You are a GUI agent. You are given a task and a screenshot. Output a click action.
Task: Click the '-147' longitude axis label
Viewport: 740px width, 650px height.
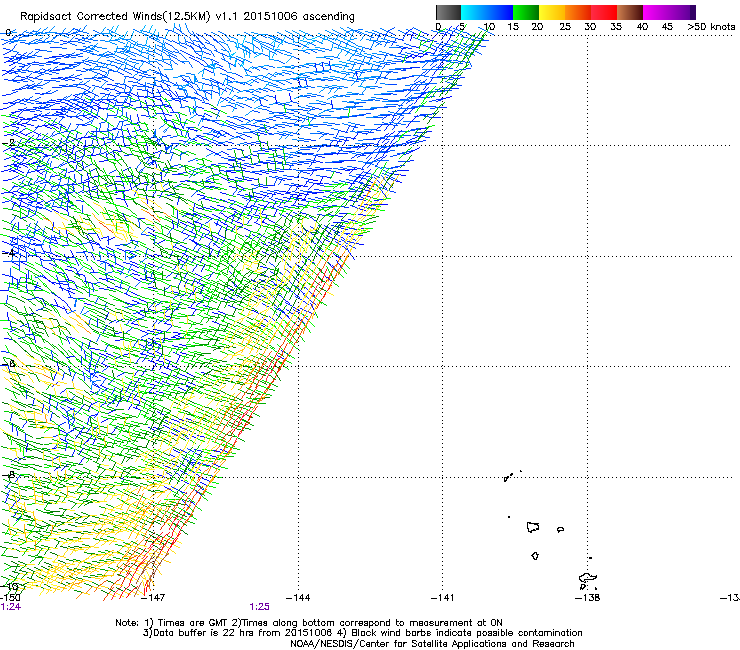coord(153,598)
